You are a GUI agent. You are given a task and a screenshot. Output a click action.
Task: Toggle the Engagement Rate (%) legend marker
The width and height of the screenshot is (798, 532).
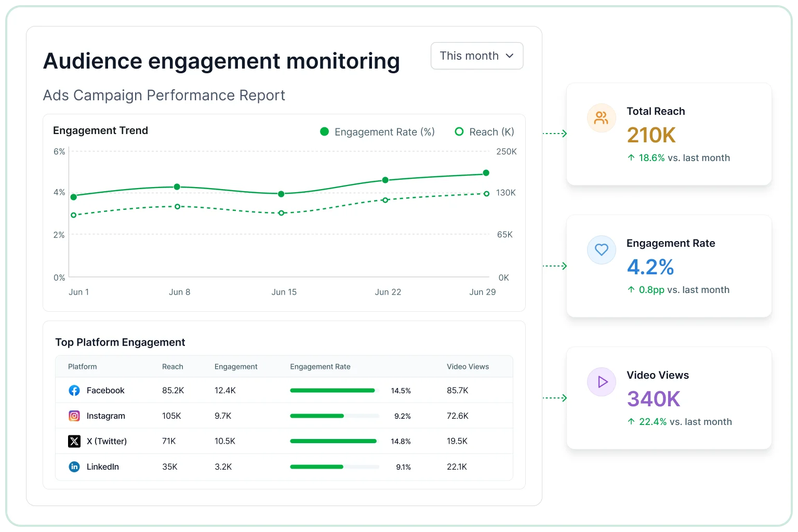325,131
